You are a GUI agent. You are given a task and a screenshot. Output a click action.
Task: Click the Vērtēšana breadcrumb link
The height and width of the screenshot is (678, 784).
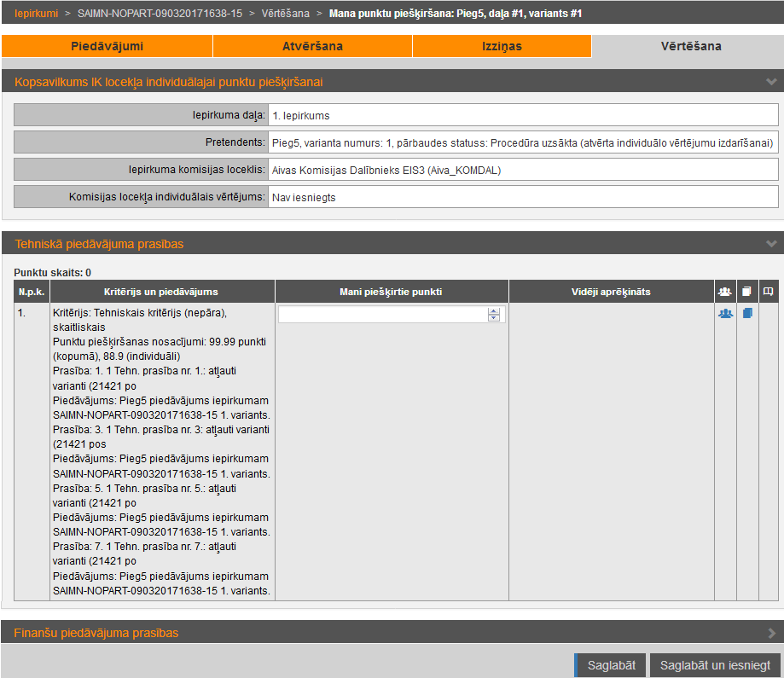click(285, 14)
